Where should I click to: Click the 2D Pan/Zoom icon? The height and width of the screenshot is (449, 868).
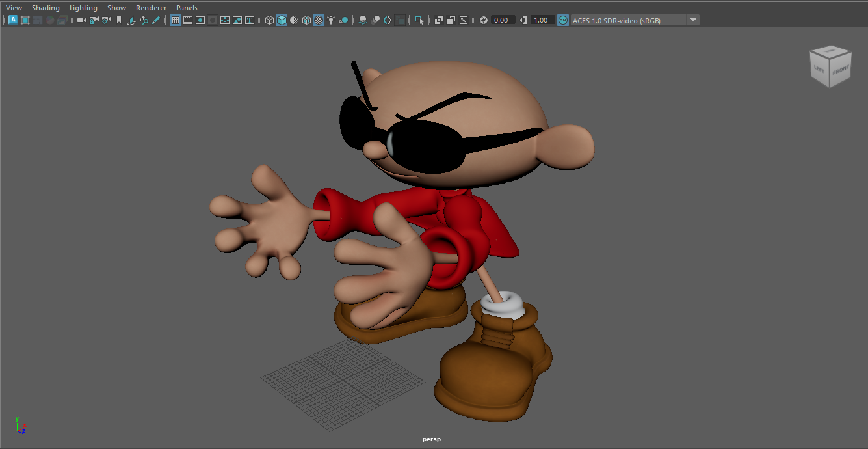(x=144, y=20)
